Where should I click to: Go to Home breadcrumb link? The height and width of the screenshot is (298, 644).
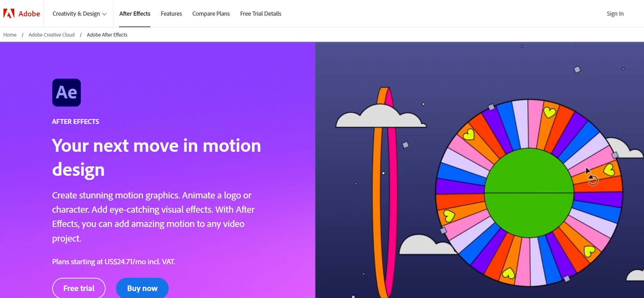click(x=10, y=35)
